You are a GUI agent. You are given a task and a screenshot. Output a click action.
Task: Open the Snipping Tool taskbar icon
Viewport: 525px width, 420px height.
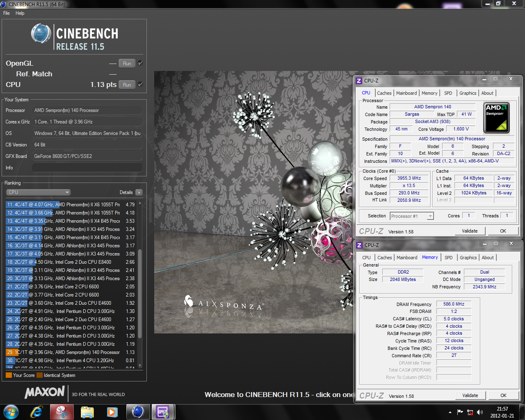pyautogui.click(x=62, y=412)
